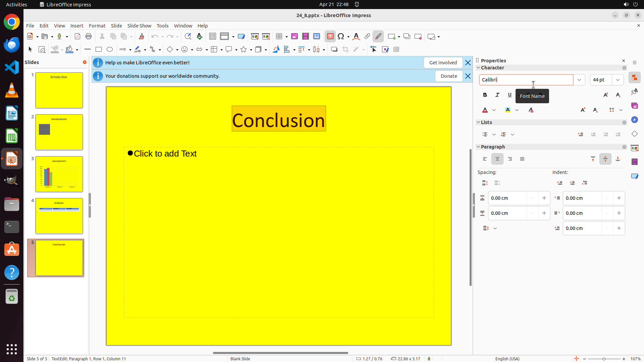Viewport: 644px width, 362px height.
Task: Click the Insert Special Character icon
Action: click(341, 37)
